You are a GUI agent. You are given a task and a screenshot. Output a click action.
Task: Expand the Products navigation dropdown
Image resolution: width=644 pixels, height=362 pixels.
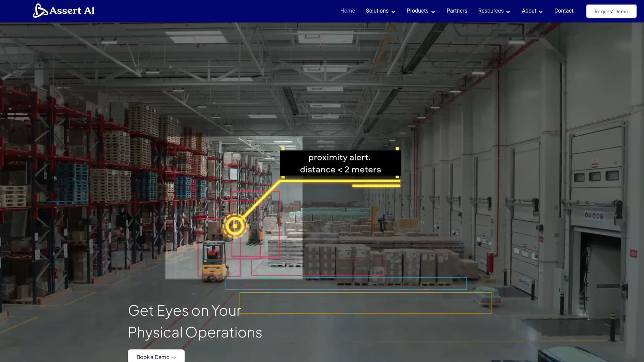click(417, 11)
